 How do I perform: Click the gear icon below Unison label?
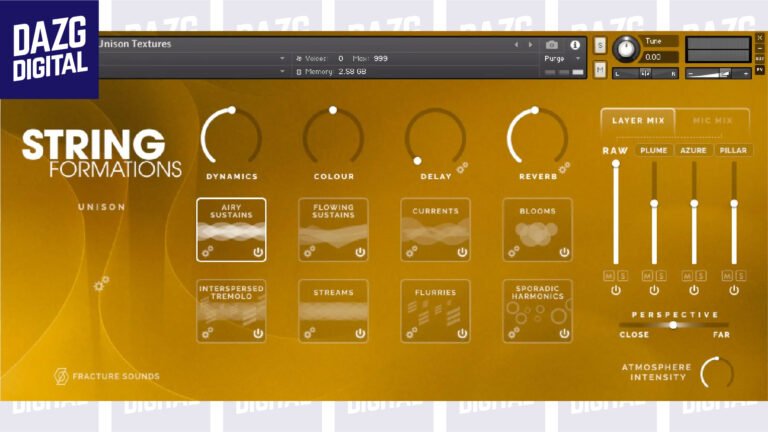101,284
